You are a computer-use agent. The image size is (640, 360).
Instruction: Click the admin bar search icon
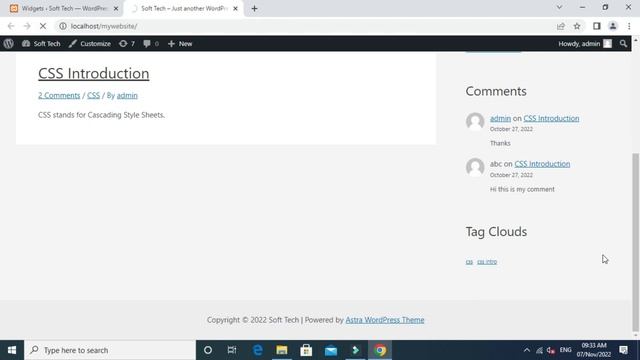point(623,44)
